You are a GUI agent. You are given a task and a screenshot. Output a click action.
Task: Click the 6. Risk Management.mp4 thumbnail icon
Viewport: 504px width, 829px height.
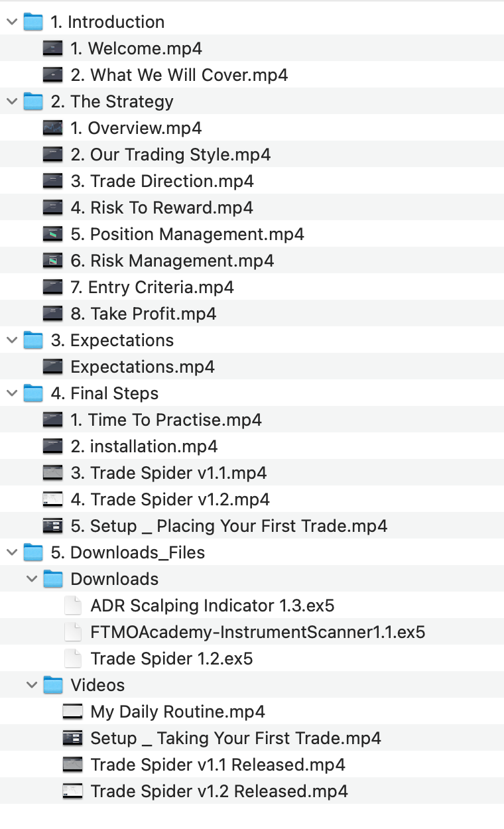pos(53,261)
